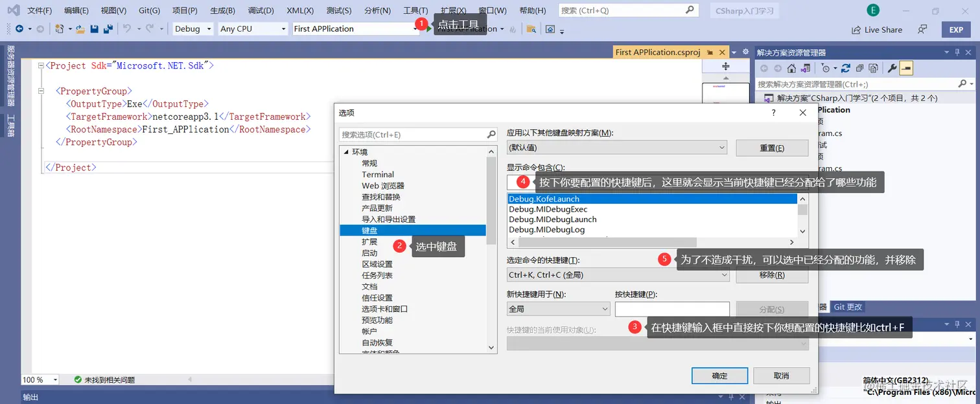Click the sync/refresh icon in Solution Explorer

(x=846, y=68)
